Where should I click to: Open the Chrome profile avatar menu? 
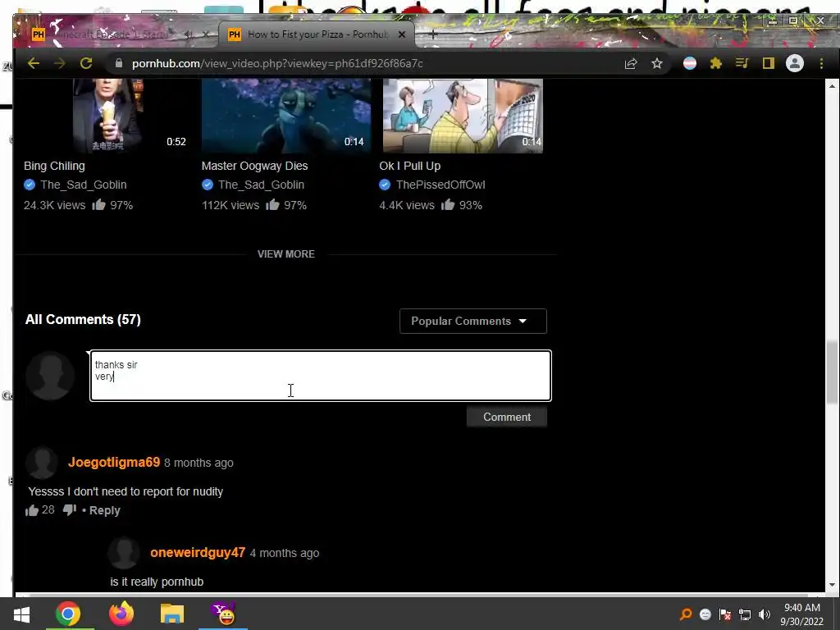[794, 63]
